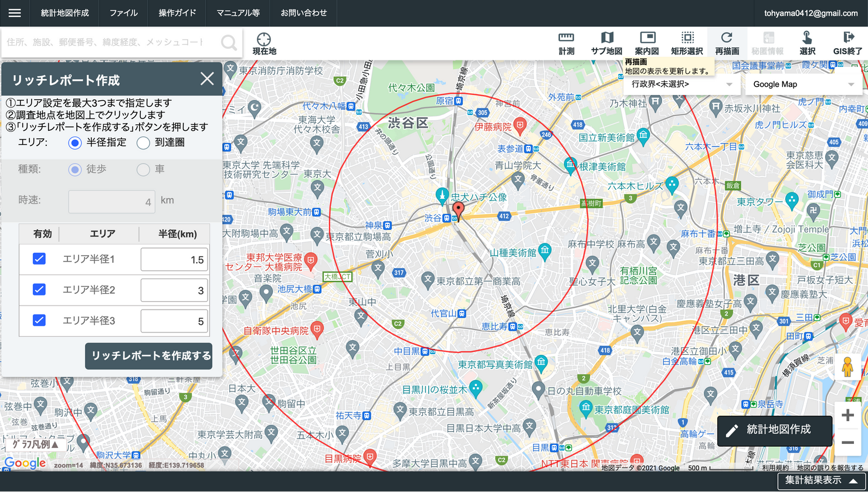Image resolution: width=868 pixels, height=492 pixels.
Task: Uncheck the エリア半径2 checkbox
Action: tap(39, 289)
